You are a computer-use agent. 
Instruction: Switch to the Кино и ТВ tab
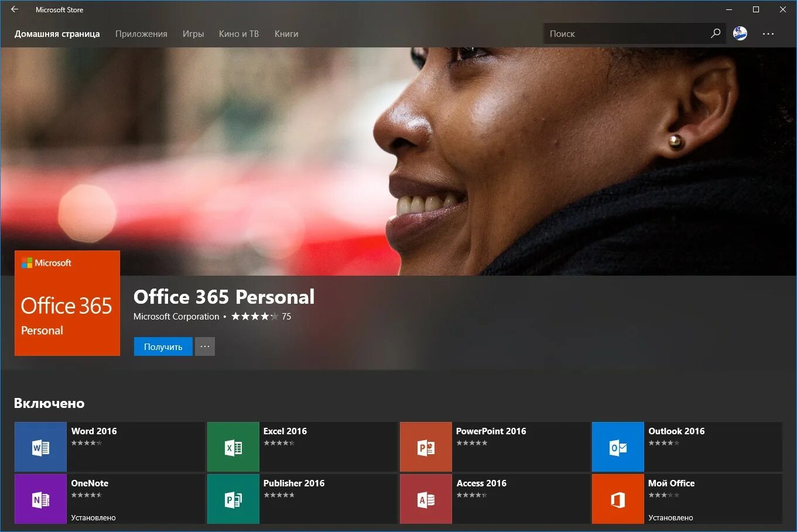pyautogui.click(x=239, y=34)
